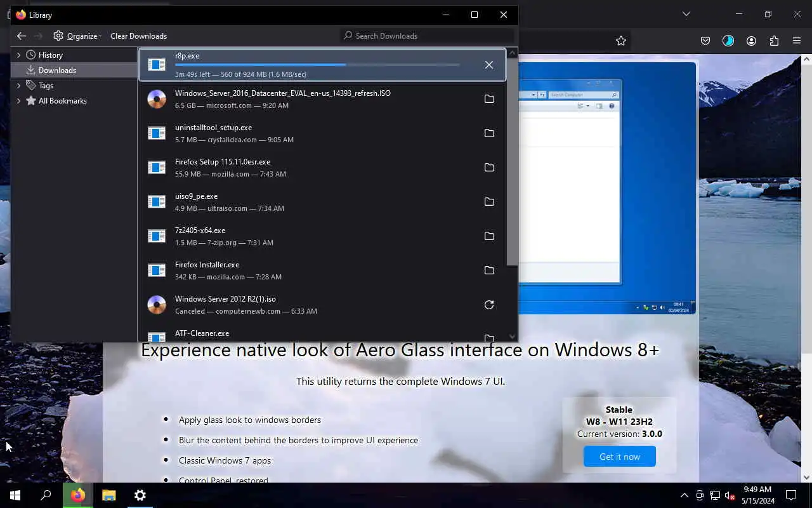Open folder for Windows_Server_2016 ISO download
This screenshot has height=508, width=812.
coord(489,99)
